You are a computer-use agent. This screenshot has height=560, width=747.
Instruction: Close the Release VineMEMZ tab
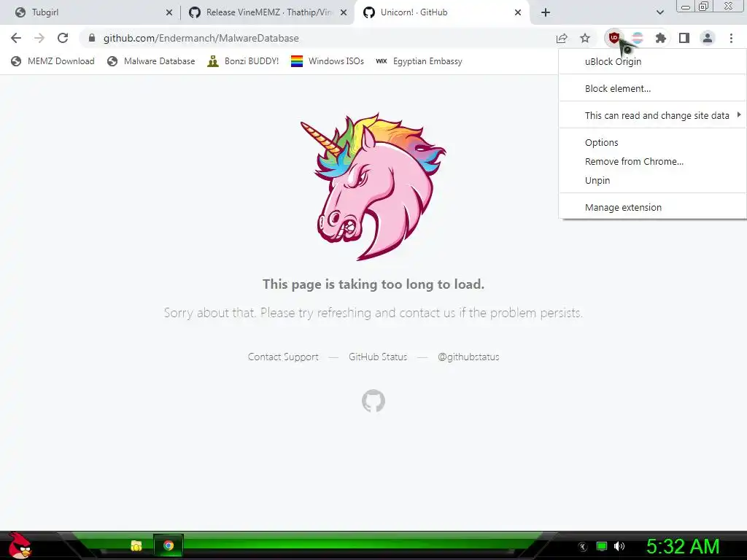[x=344, y=12]
